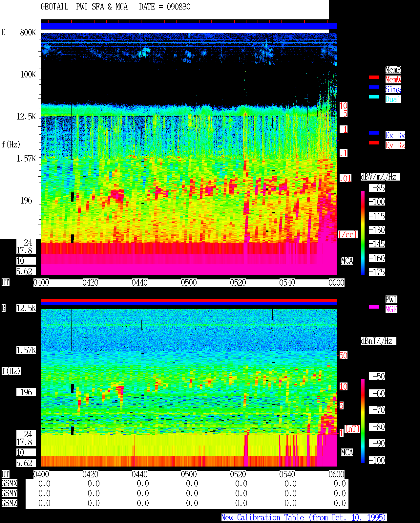Click the magenta MGF legend swatch
Viewport: 420px width, 523px height.
pos(374,307)
